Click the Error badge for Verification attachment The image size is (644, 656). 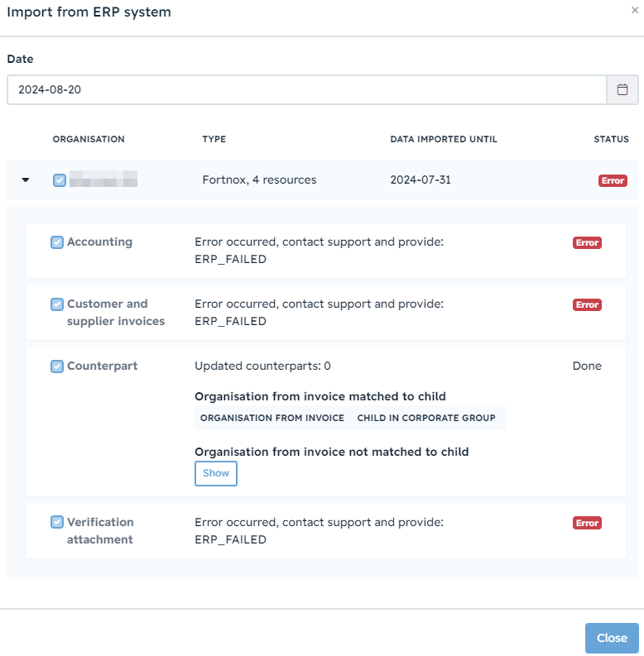click(x=587, y=523)
